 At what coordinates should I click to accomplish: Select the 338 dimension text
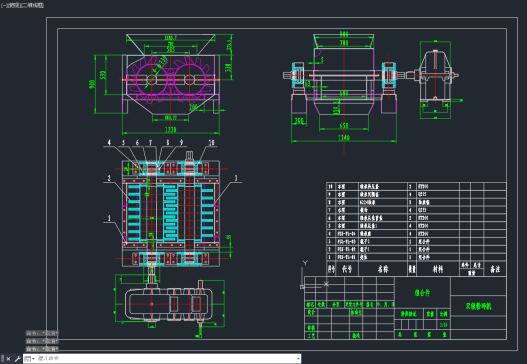click(228, 68)
